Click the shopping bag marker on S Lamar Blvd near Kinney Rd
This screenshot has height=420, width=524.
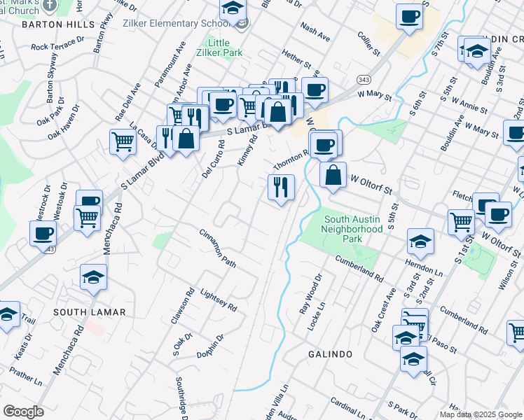277,114
